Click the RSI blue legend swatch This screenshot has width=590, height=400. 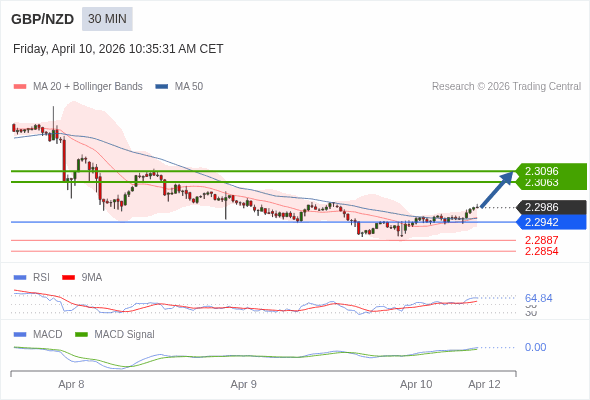(20, 278)
